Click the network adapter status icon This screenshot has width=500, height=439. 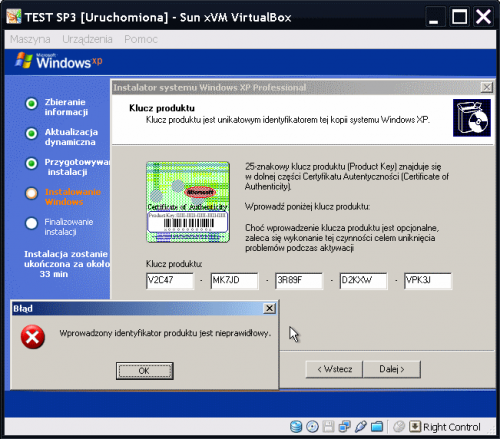[x=344, y=427]
